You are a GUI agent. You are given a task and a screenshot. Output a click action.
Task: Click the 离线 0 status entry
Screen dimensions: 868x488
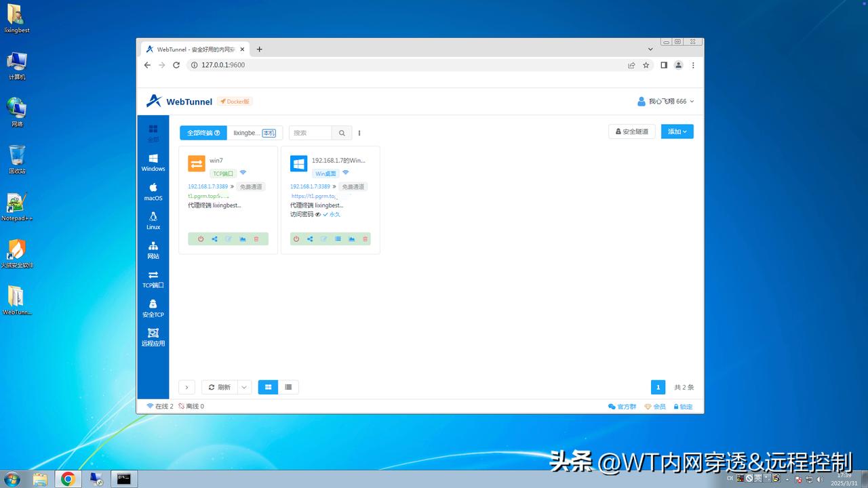pos(191,407)
